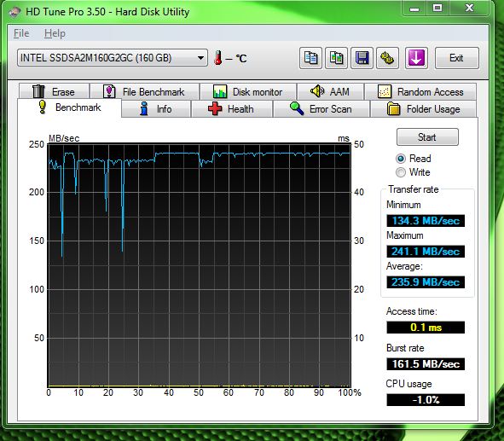Select the Write radio button
This screenshot has height=441, width=504.
[401, 172]
